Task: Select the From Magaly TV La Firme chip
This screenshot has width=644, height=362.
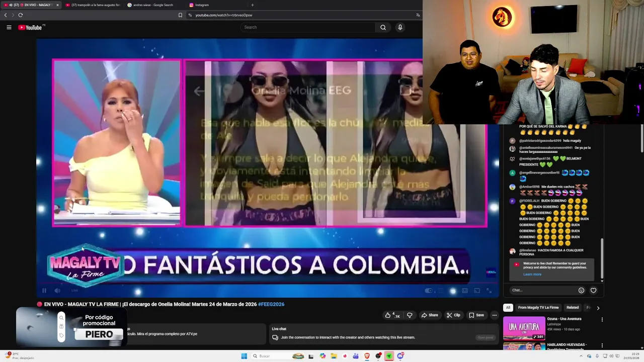Action: coord(538,308)
